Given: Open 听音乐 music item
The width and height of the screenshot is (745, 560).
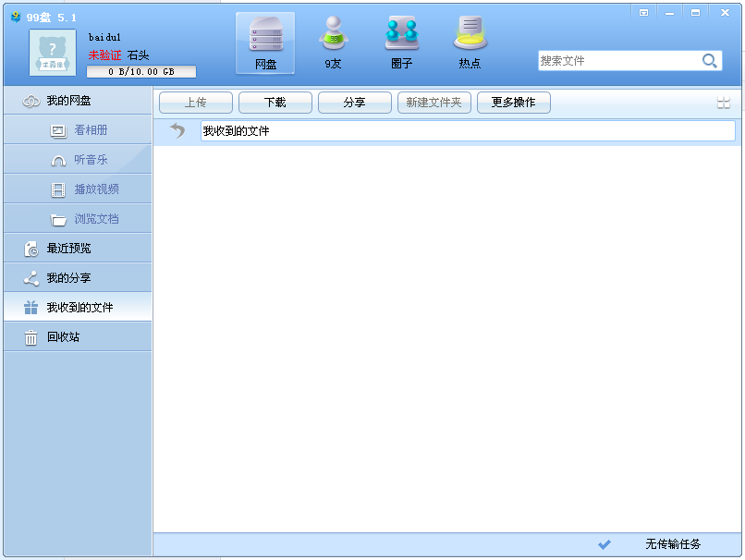Looking at the screenshot, I should pyautogui.click(x=78, y=160).
